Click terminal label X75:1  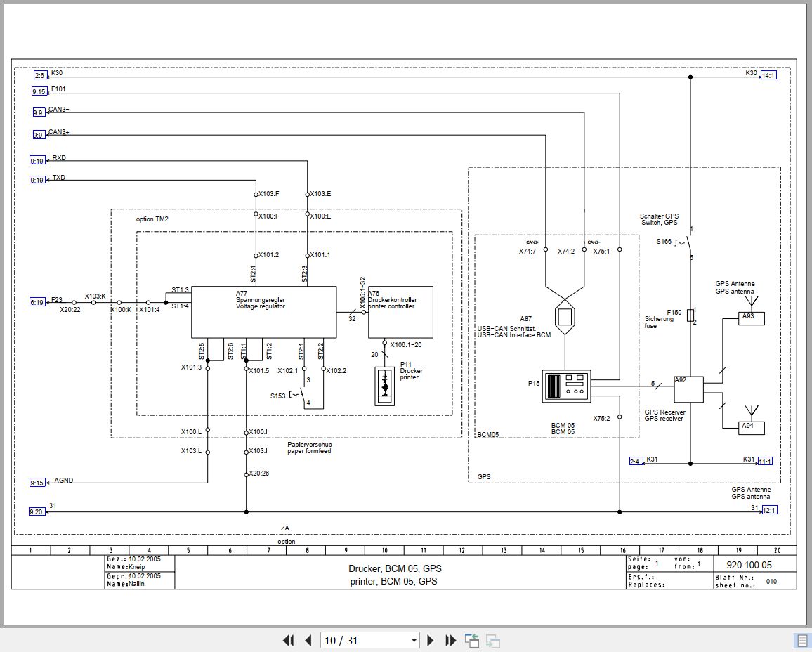point(601,251)
